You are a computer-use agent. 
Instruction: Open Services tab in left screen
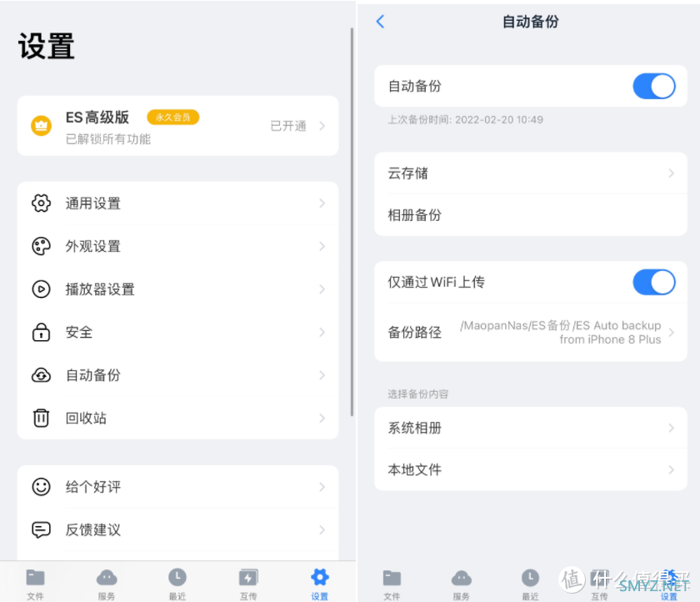click(x=107, y=584)
